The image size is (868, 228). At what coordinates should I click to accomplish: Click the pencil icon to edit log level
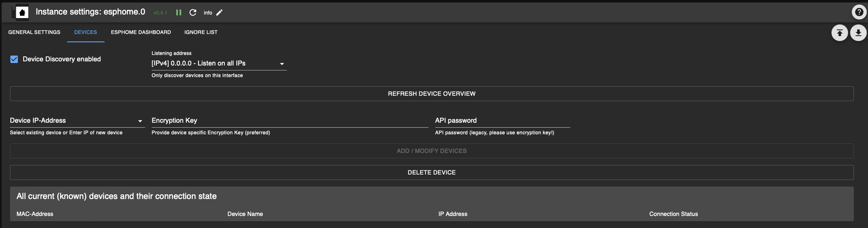pos(219,12)
